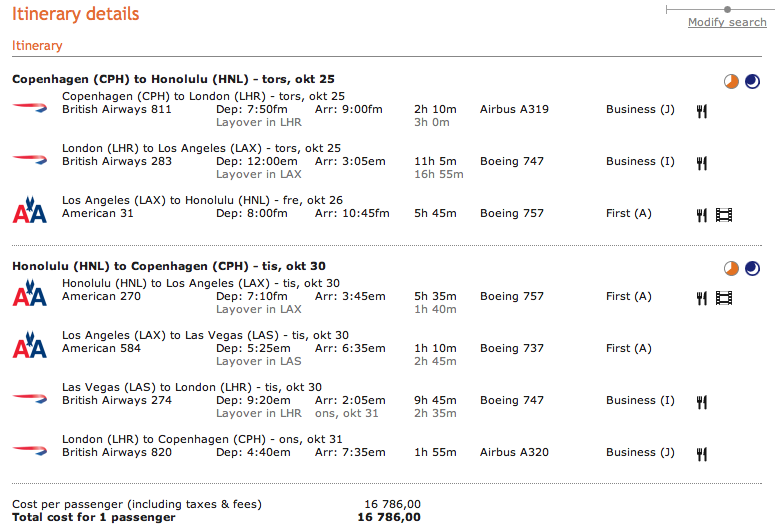This screenshot has width=775, height=530.
Task: Click blue night icon for Copenhagen to Honolulu
Action: [752, 81]
